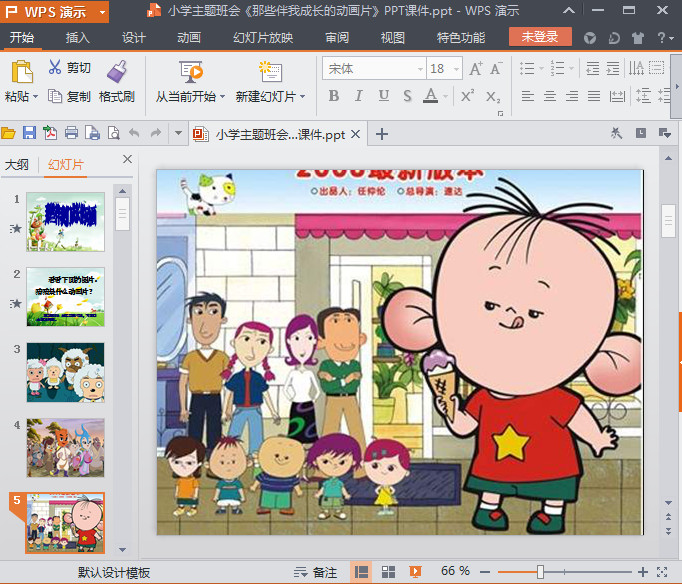Image resolution: width=682 pixels, height=584 pixels.
Task: Expand 从当前开始 dropdown arrow
Action: pyautogui.click(x=222, y=96)
